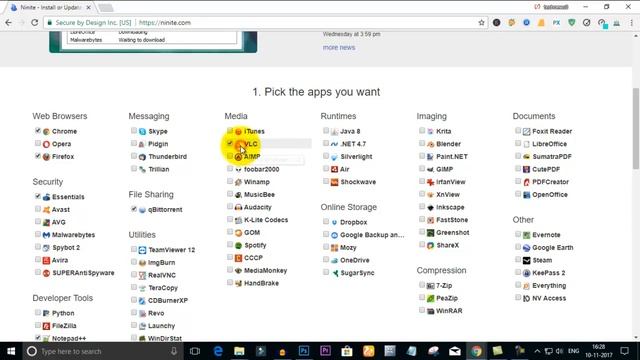This screenshot has width=640, height=360.
Task: Uncheck the Firefox checkbox
Action: click(x=38, y=156)
